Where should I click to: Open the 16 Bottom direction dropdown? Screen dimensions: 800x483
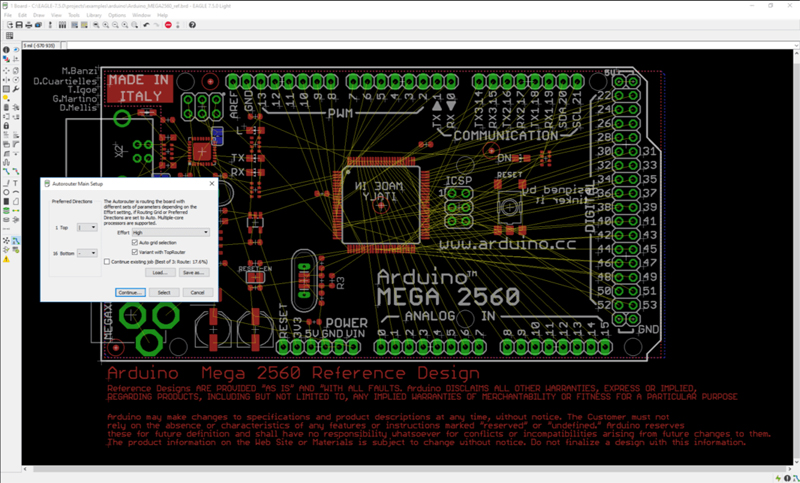click(87, 253)
